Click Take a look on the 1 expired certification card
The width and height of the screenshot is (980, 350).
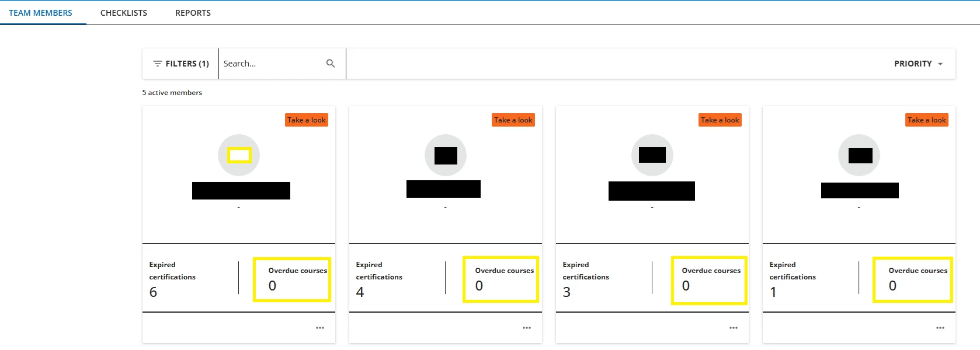tap(927, 120)
